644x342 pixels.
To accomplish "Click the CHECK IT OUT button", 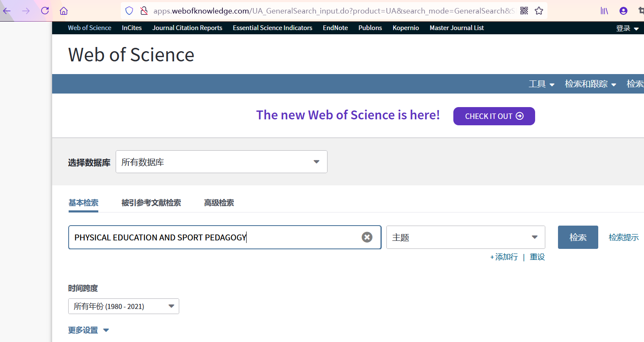I will [x=494, y=116].
